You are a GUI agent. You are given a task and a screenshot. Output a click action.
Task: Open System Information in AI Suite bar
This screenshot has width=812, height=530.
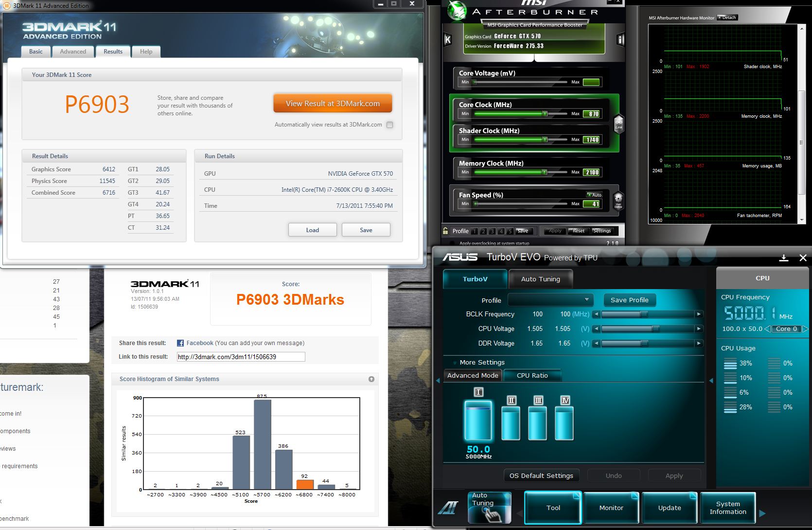728,508
